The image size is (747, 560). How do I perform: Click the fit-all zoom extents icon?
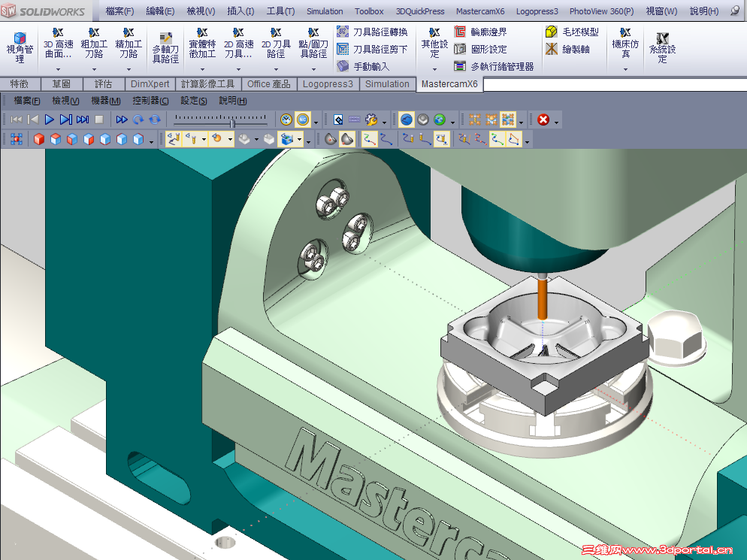(17, 139)
